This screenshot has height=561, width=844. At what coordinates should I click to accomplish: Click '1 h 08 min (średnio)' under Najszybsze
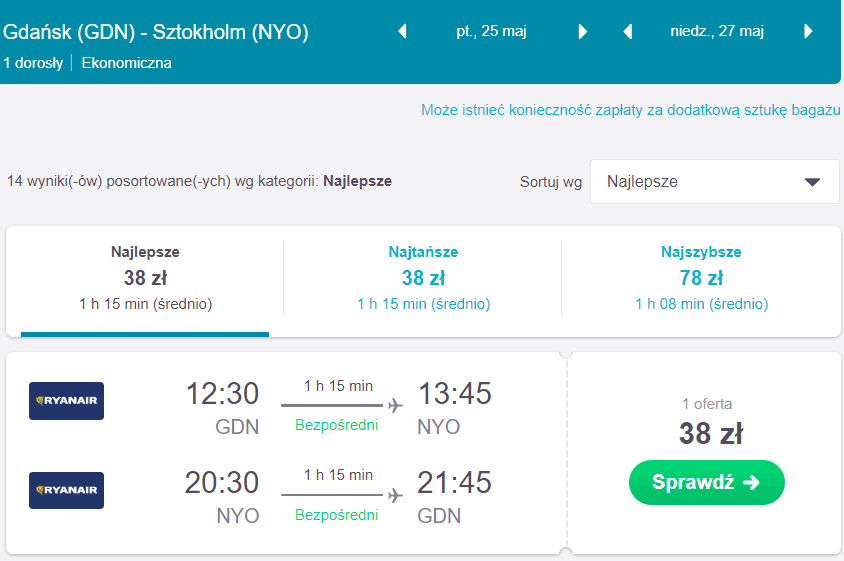pyautogui.click(x=701, y=304)
